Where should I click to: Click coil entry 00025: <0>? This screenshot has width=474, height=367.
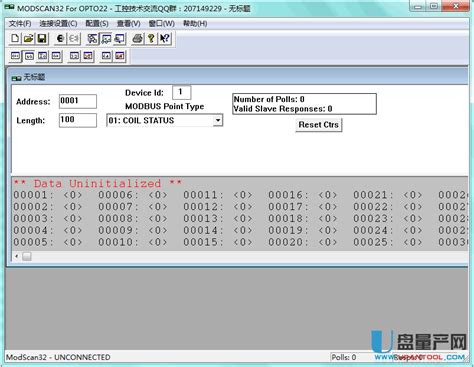pyautogui.click(x=388, y=242)
